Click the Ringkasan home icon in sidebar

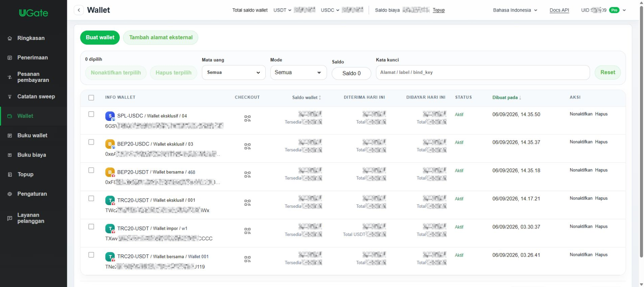tap(10, 38)
